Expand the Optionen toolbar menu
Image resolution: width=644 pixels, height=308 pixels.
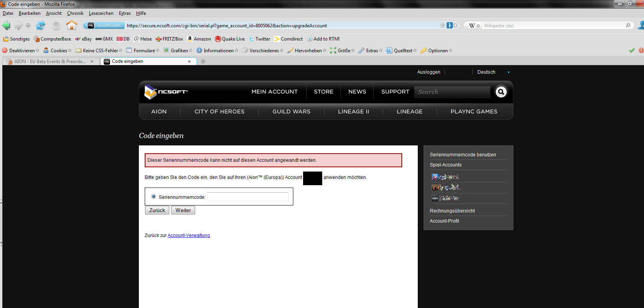(x=436, y=51)
